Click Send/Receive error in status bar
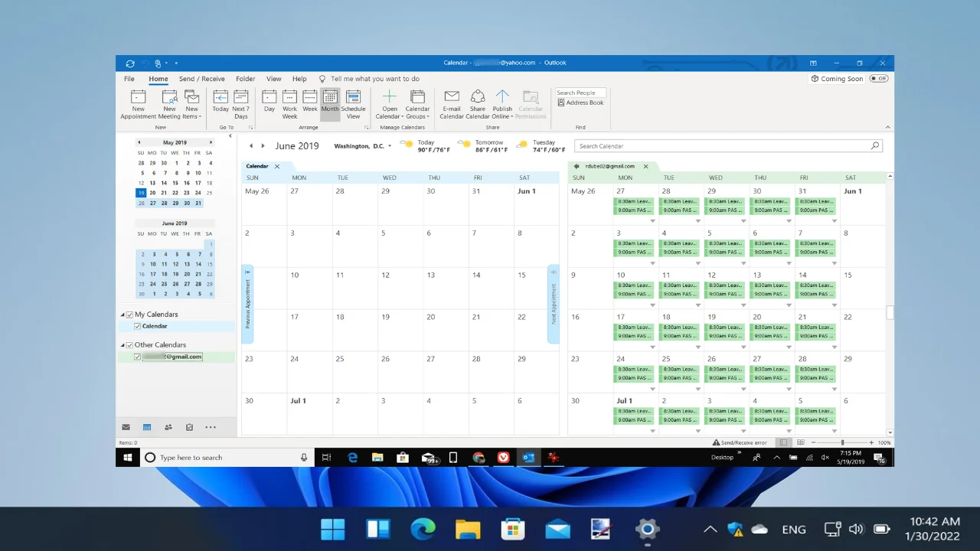This screenshot has height=551, width=980. (x=740, y=442)
